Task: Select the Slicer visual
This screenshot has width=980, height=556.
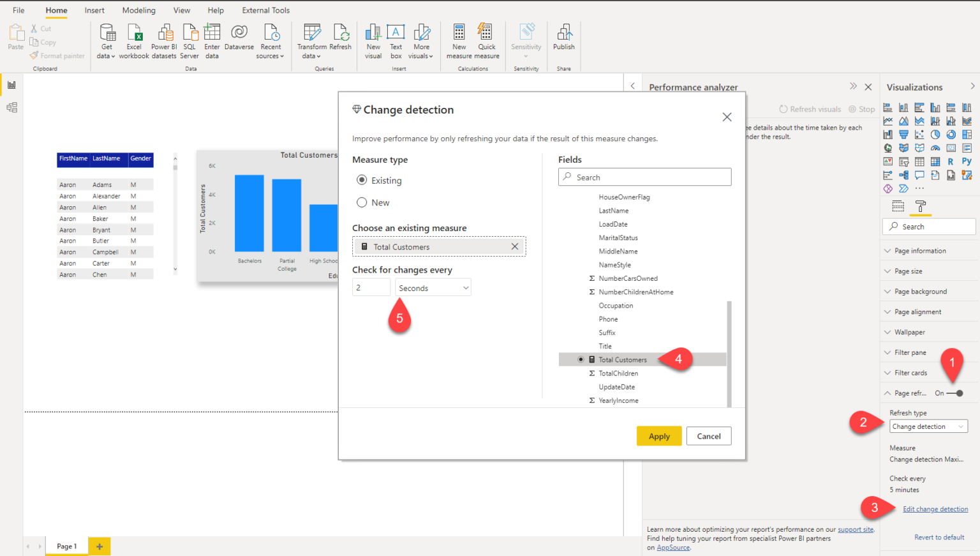Action: (903, 161)
